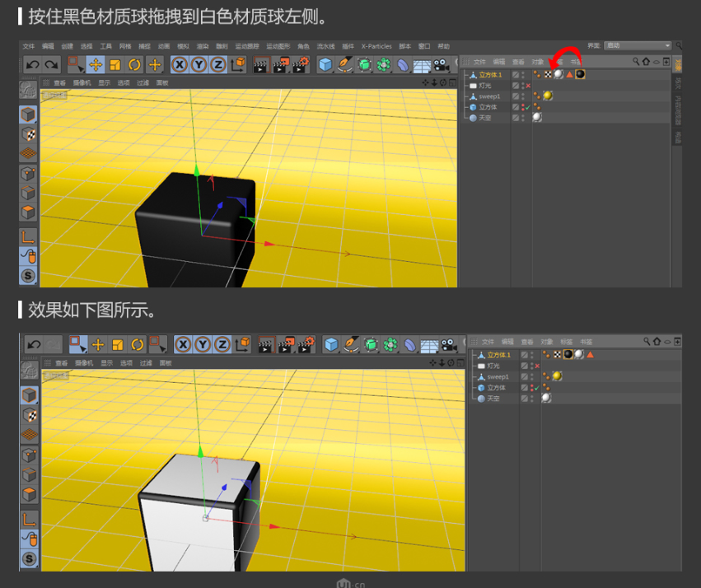The image size is (701, 588).
Task: Select 天空 object in top screenshot list
Action: (484, 118)
